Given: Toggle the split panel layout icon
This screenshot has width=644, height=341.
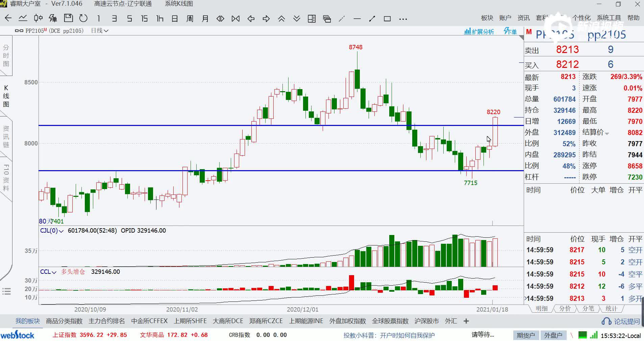Looking at the screenshot, I should click(312, 19).
